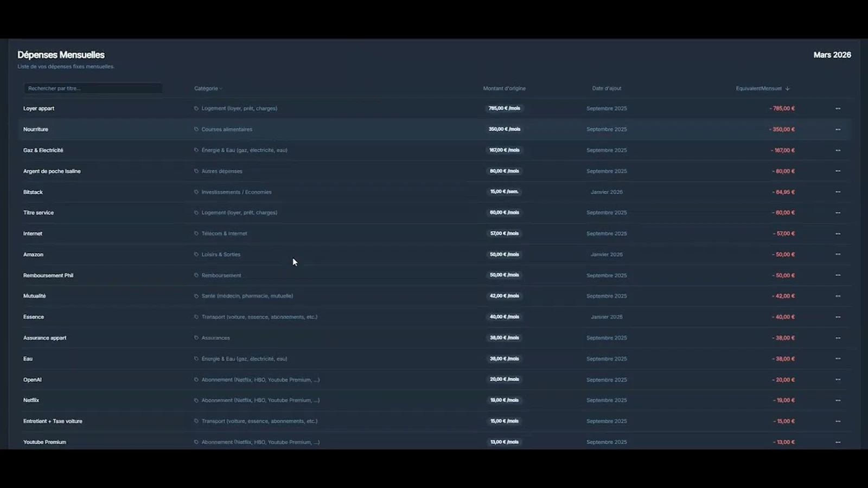Select the Argent de poche Isaline title

click(x=52, y=171)
